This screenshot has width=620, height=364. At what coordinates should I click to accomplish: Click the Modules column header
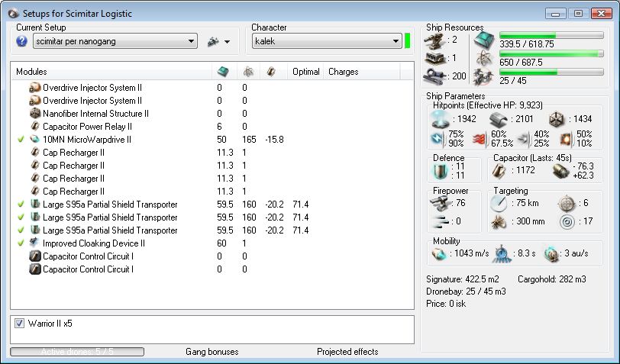click(31, 72)
